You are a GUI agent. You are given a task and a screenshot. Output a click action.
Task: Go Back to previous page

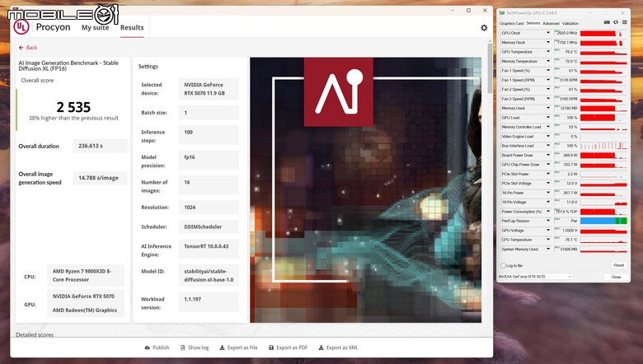tap(28, 48)
